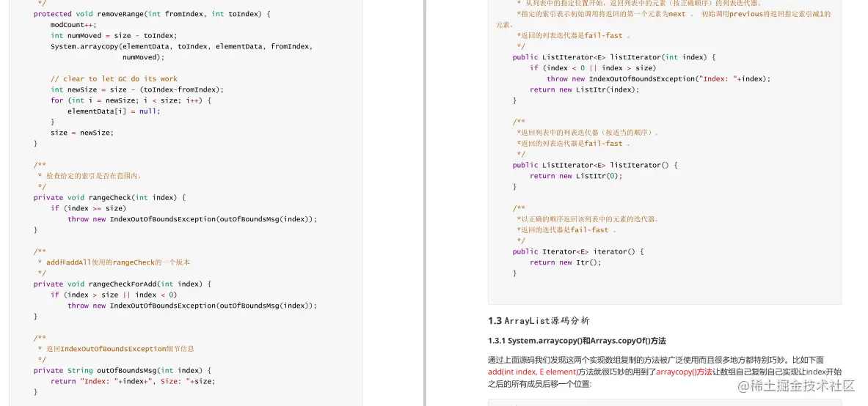
Task: Click the comment "以正确的顺序返回该列表中的元素的迭代器"
Action: (588, 219)
